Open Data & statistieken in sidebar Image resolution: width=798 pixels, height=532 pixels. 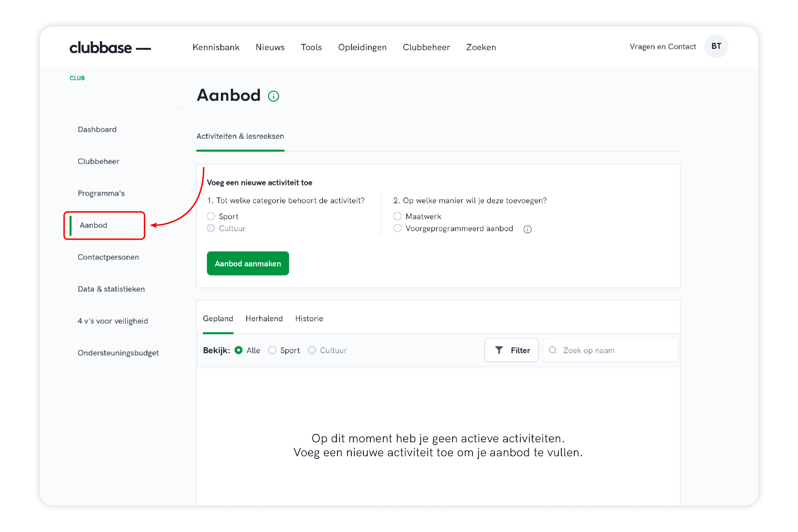[x=111, y=289]
